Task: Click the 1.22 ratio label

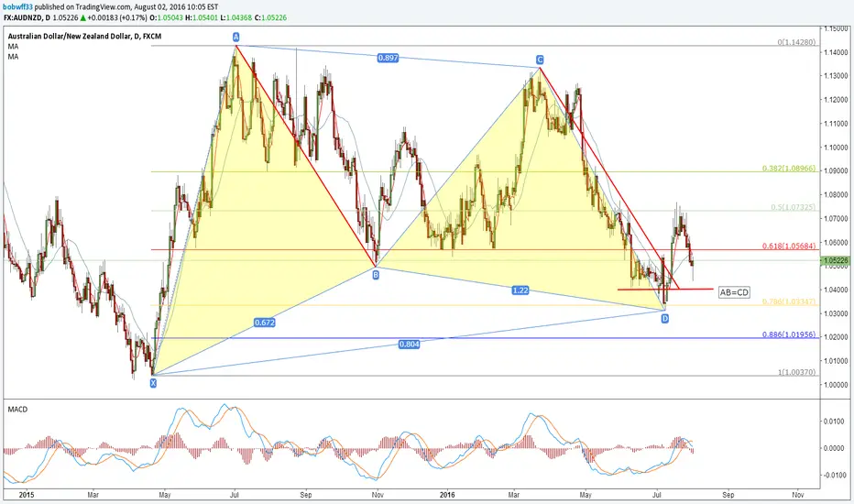Action: point(520,290)
